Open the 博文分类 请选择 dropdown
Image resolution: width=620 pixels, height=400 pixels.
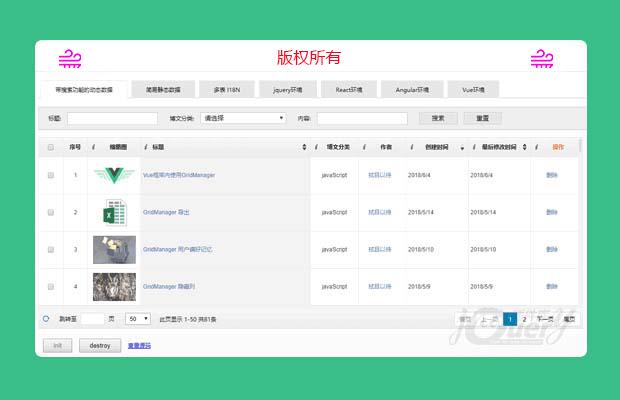(x=243, y=118)
